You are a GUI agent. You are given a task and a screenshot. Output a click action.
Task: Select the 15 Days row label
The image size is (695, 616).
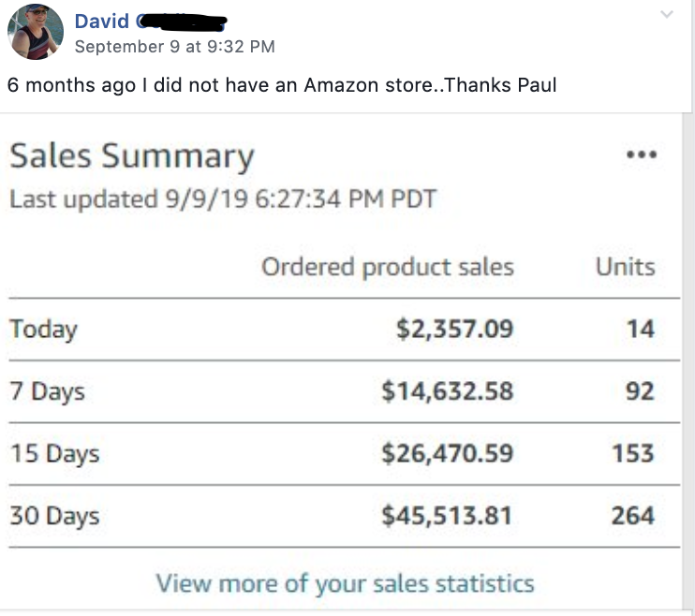(54, 454)
